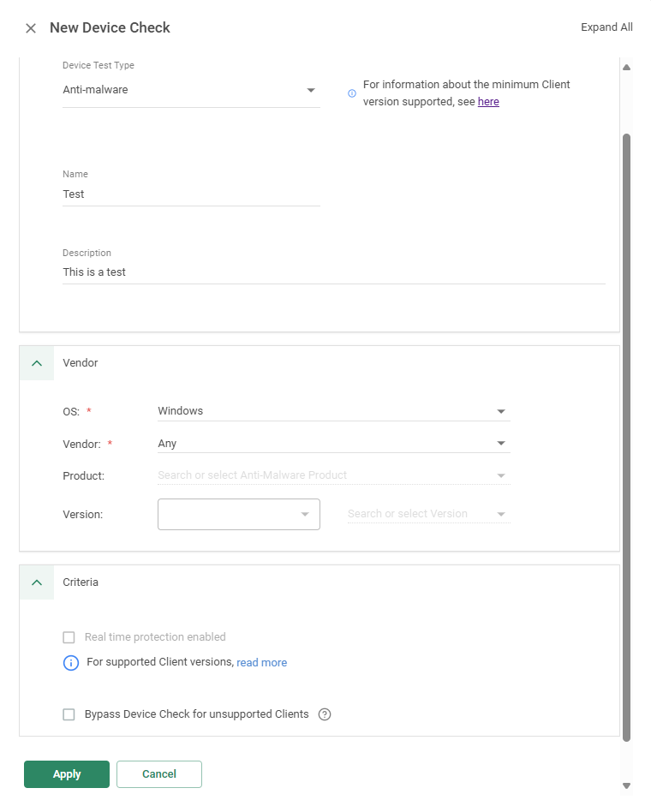Collapse the Vendor section chevron
The image size is (651, 812).
pos(35,362)
